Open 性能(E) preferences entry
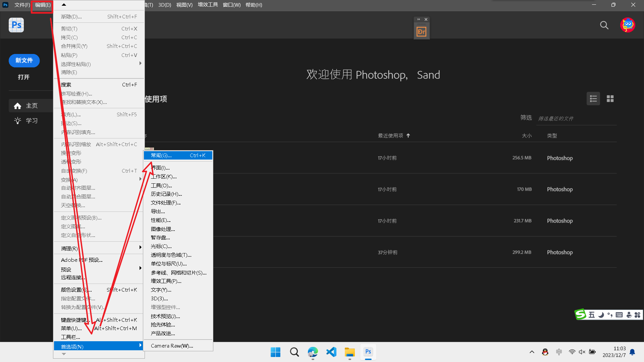 pyautogui.click(x=161, y=220)
